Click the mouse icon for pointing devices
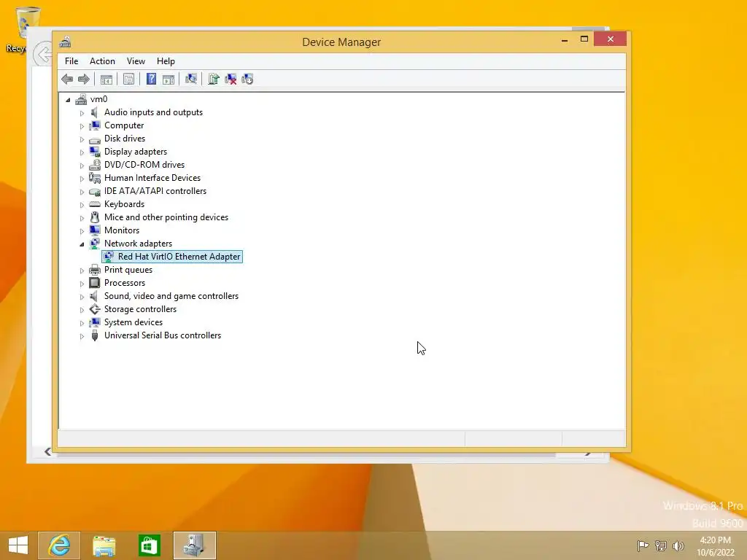Image resolution: width=747 pixels, height=560 pixels. point(95,217)
